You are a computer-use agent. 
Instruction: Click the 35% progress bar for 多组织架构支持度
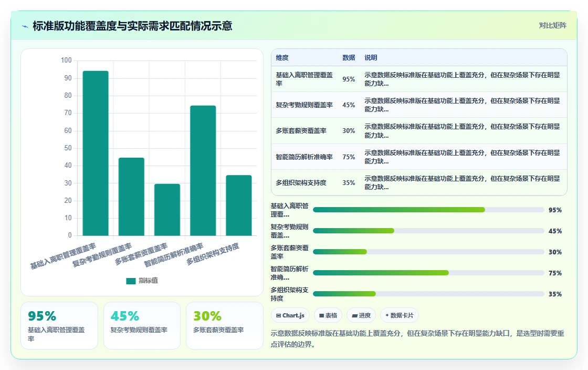coord(428,294)
